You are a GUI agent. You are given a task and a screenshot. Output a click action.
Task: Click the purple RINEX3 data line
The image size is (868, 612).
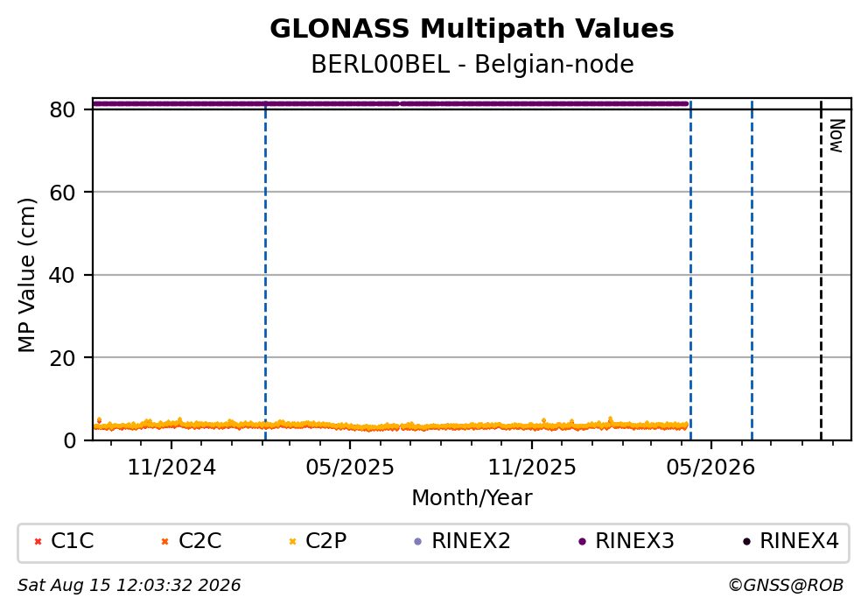(x=390, y=103)
